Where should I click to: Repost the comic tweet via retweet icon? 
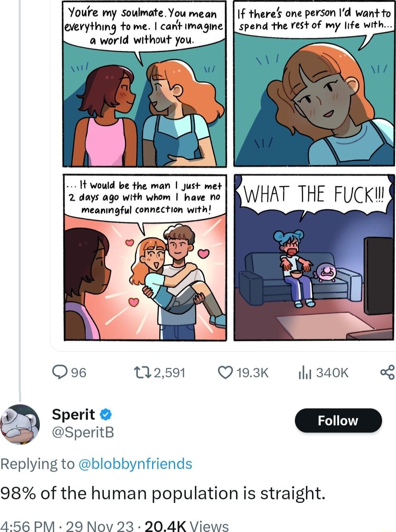click(142, 372)
